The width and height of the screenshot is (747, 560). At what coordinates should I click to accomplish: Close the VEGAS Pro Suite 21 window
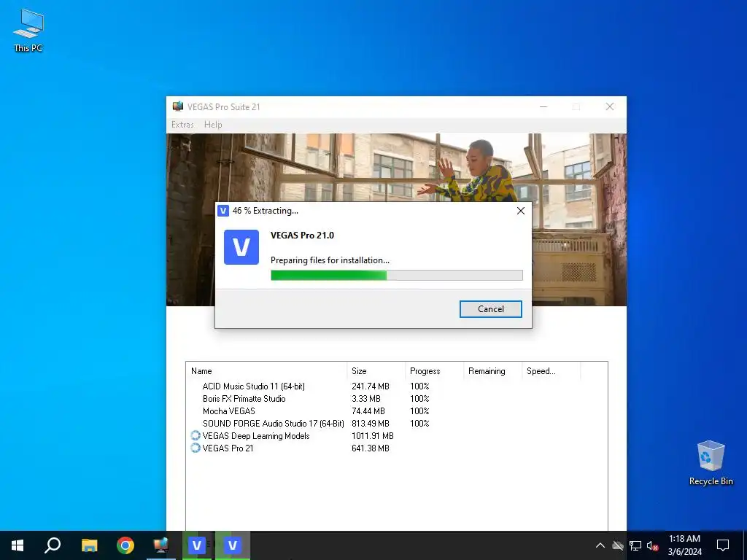(610, 106)
